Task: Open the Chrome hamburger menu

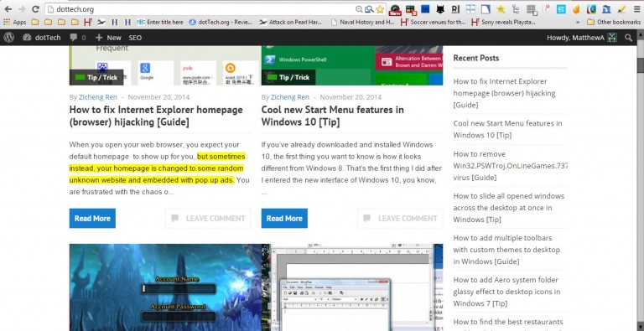Action: click(x=636, y=9)
